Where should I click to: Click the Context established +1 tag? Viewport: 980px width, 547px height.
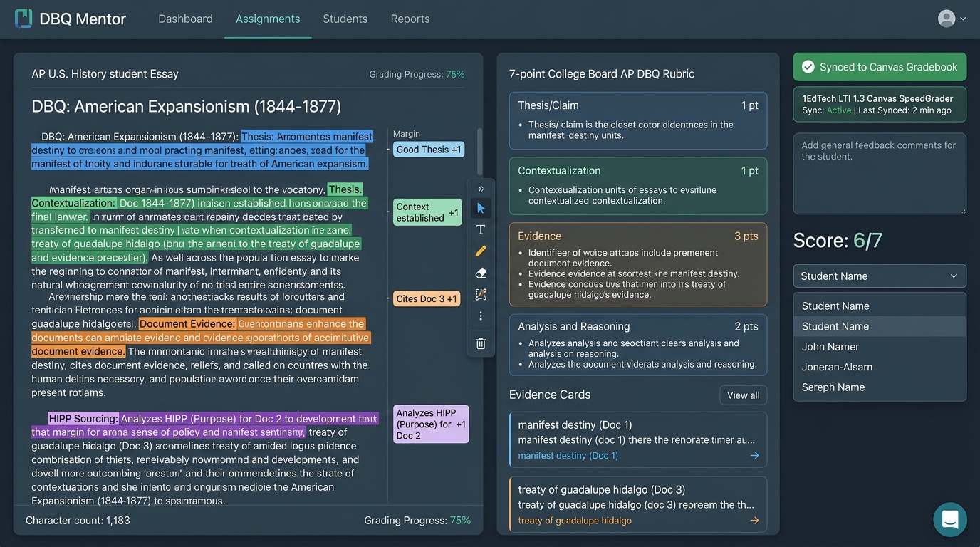click(427, 212)
